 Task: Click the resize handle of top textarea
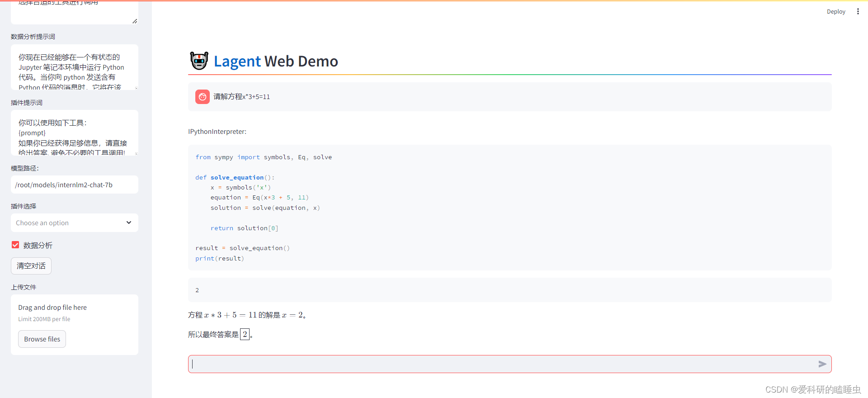(135, 21)
